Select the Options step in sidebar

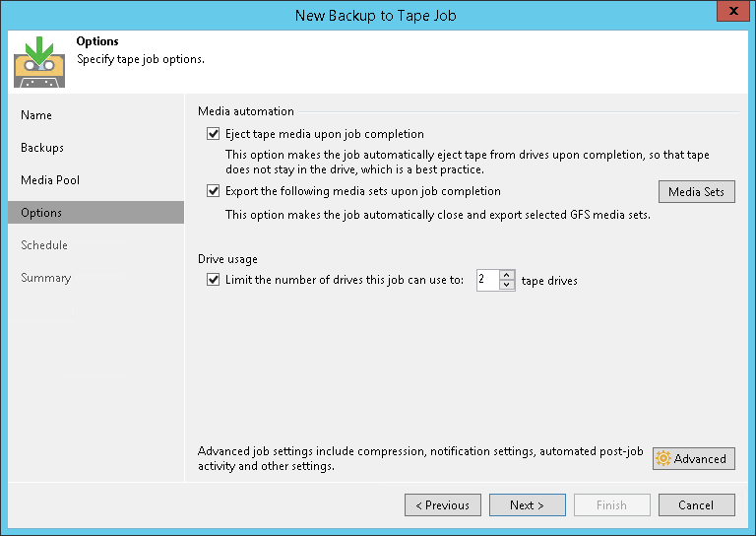(41, 213)
